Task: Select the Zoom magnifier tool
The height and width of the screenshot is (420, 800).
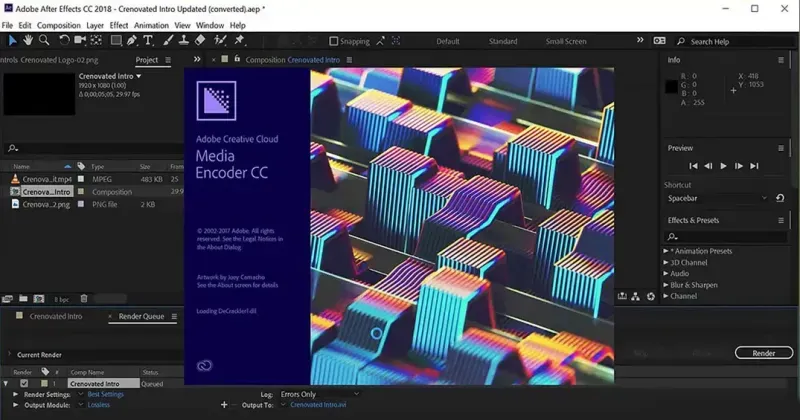Action: [44, 40]
